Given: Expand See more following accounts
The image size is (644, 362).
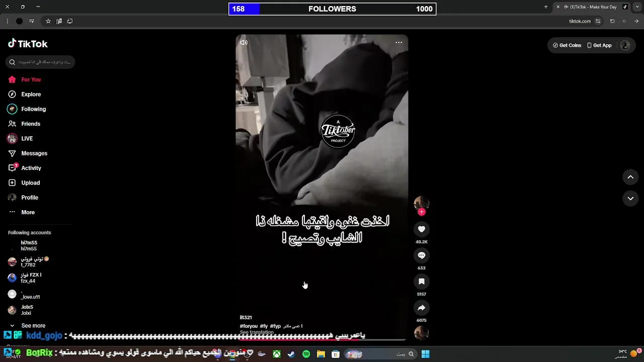Looking at the screenshot, I should [28, 326].
